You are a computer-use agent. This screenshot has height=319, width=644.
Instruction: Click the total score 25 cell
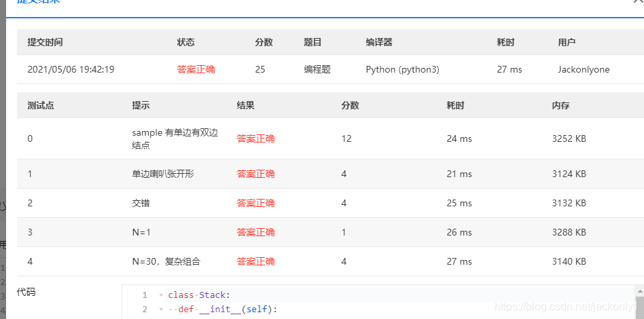coord(260,69)
